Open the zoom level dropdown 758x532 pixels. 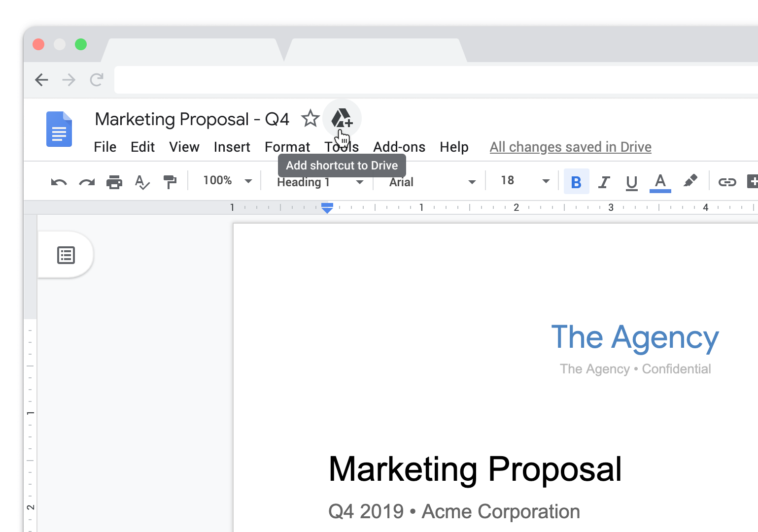[x=227, y=180]
